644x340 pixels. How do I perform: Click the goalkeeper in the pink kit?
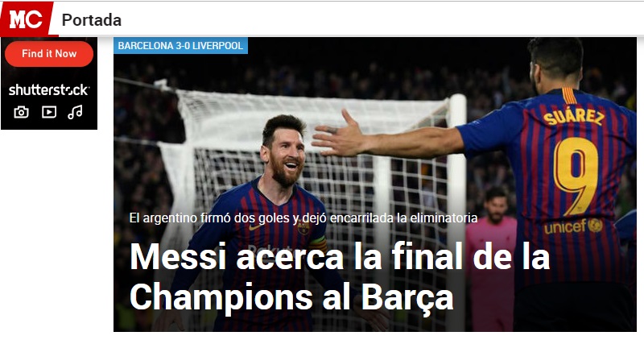[493, 255]
